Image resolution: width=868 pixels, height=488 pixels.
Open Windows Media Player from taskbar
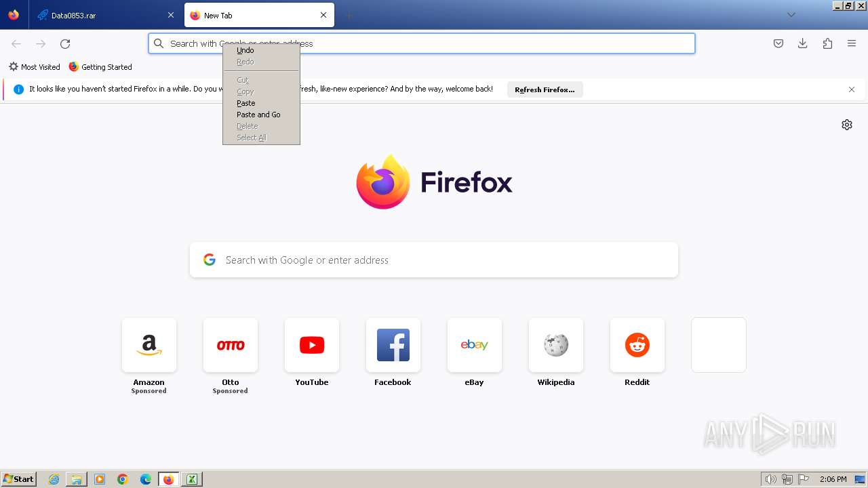pyautogui.click(x=100, y=479)
